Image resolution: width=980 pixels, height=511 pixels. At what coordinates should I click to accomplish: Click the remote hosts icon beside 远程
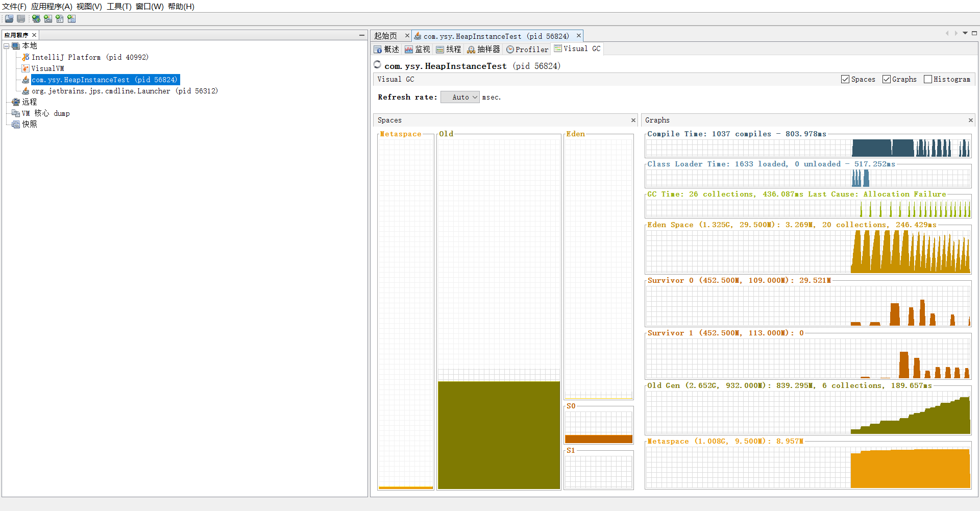pos(16,102)
